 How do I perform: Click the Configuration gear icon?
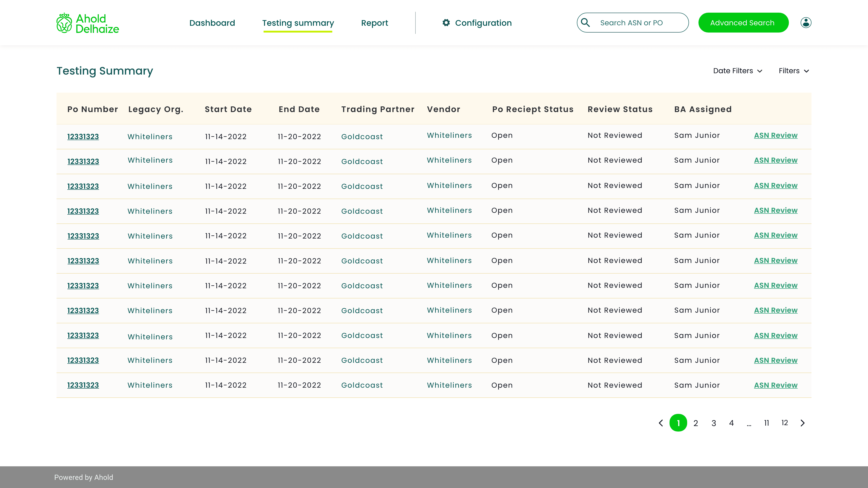pyautogui.click(x=446, y=23)
